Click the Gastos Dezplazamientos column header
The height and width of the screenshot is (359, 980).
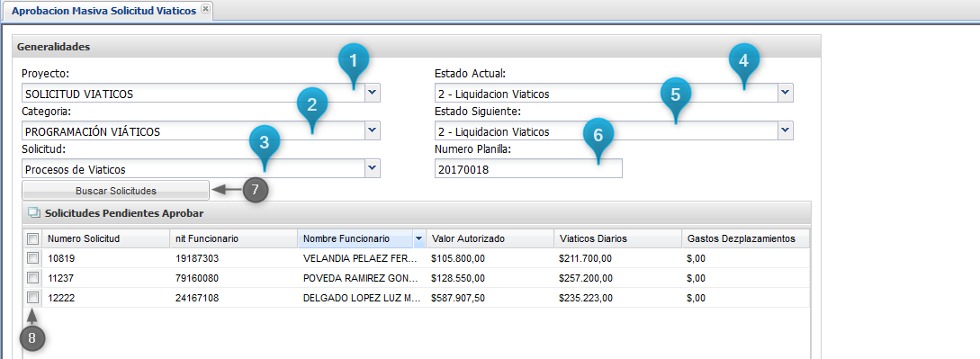746,238
